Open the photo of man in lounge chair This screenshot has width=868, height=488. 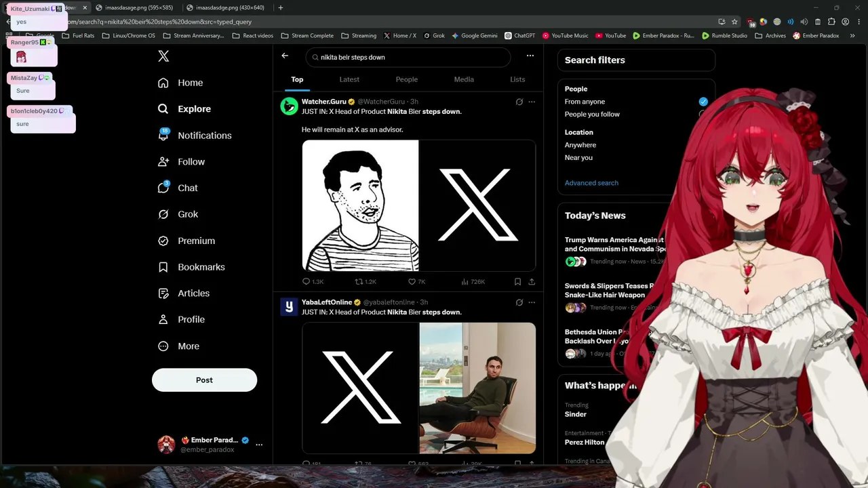point(477,388)
